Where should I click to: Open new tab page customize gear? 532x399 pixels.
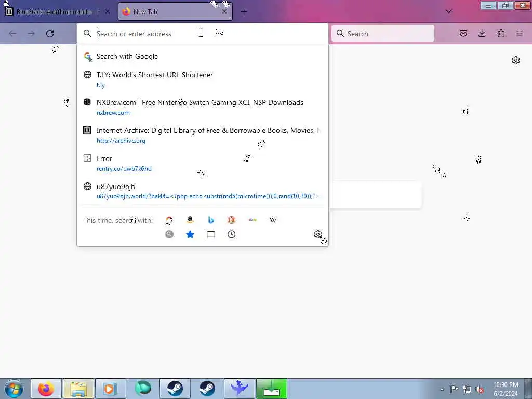(x=516, y=60)
